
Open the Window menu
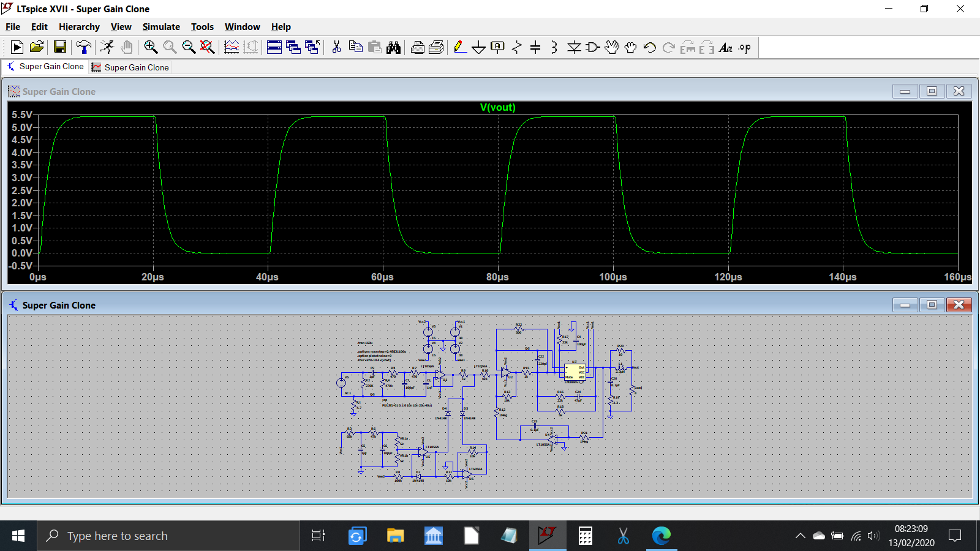[243, 27]
